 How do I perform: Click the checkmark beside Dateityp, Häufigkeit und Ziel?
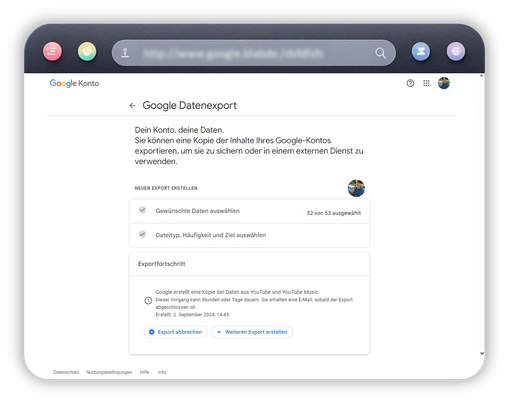(x=142, y=234)
